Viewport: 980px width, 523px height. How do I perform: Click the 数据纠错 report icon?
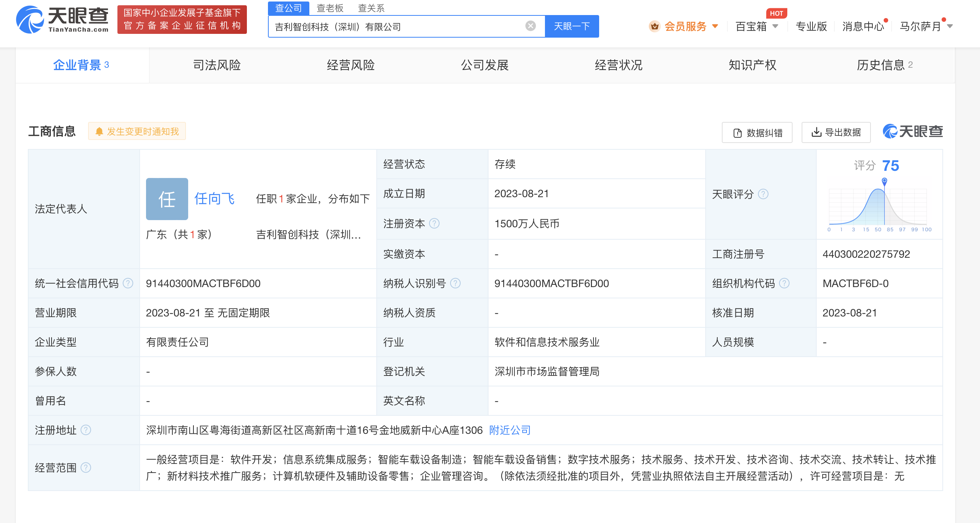(737, 132)
